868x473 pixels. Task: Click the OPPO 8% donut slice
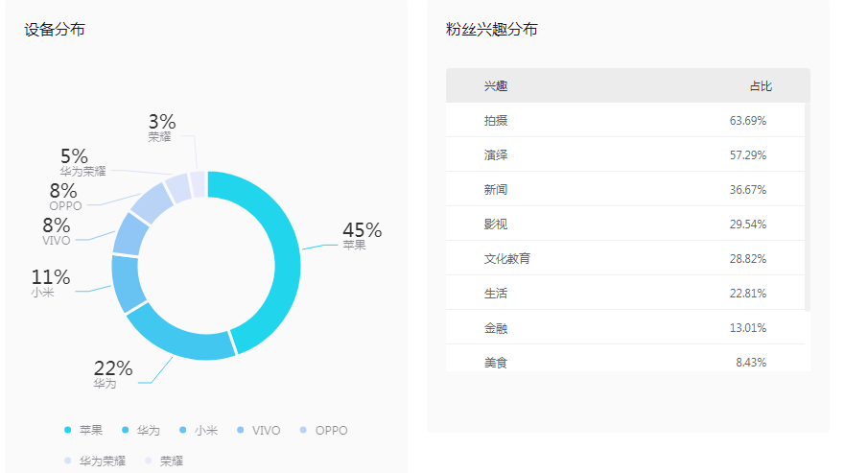(151, 202)
